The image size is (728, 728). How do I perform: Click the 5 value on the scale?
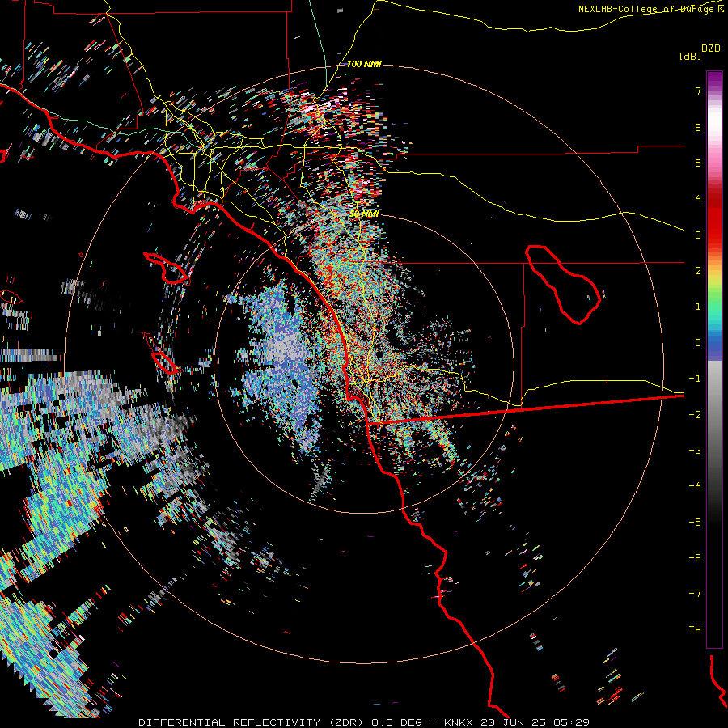698,163
